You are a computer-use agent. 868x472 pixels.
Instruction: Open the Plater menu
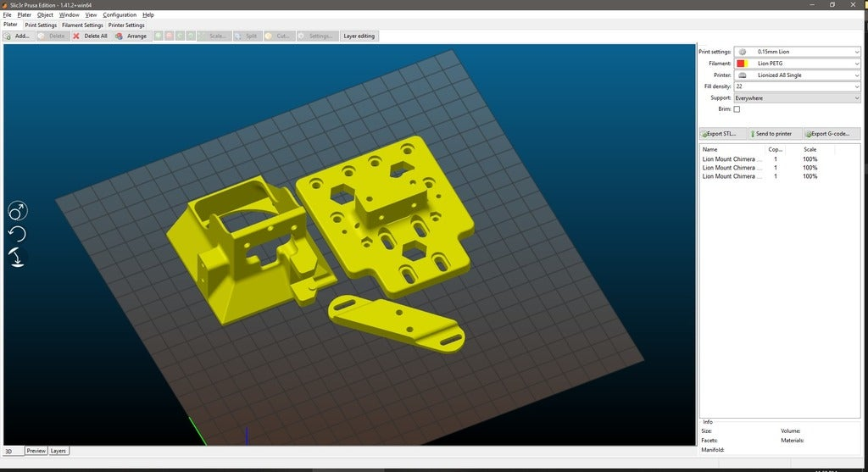click(25, 15)
